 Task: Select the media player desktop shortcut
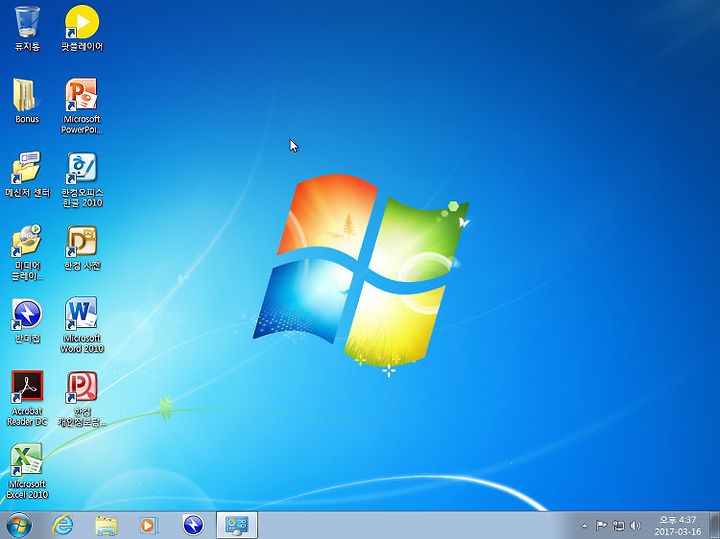pos(27,252)
